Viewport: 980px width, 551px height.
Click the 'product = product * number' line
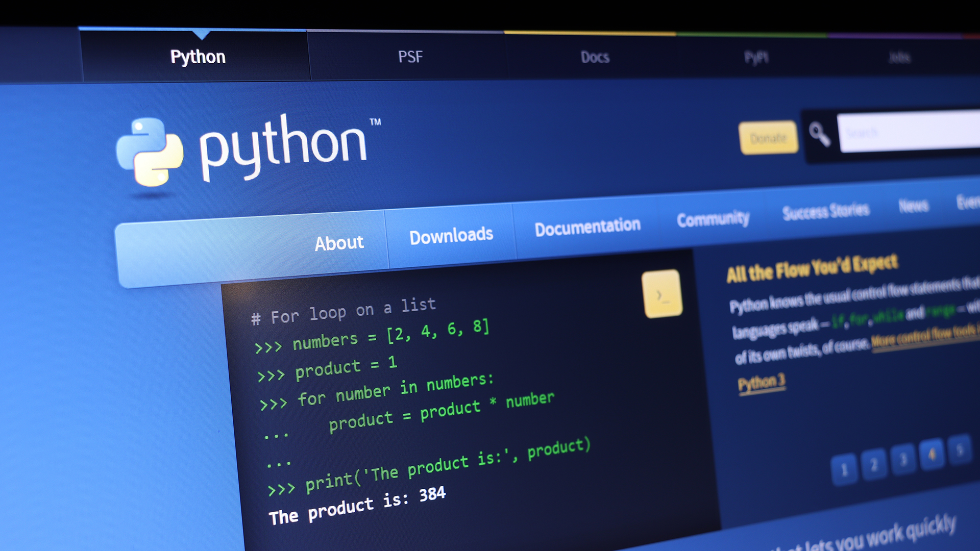[x=442, y=412]
